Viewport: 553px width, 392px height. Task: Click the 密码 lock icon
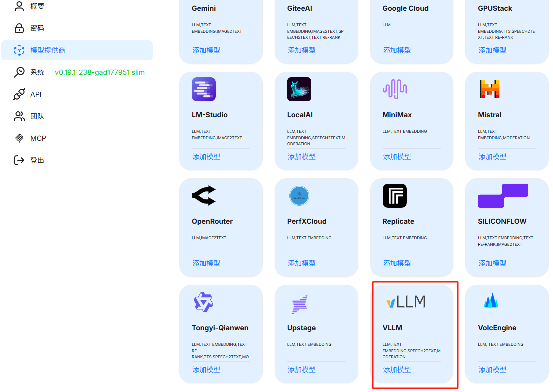point(19,28)
